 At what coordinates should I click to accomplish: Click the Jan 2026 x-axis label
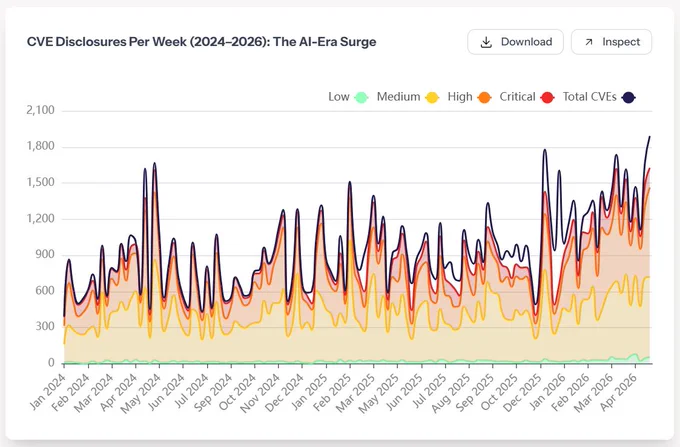[x=547, y=391]
